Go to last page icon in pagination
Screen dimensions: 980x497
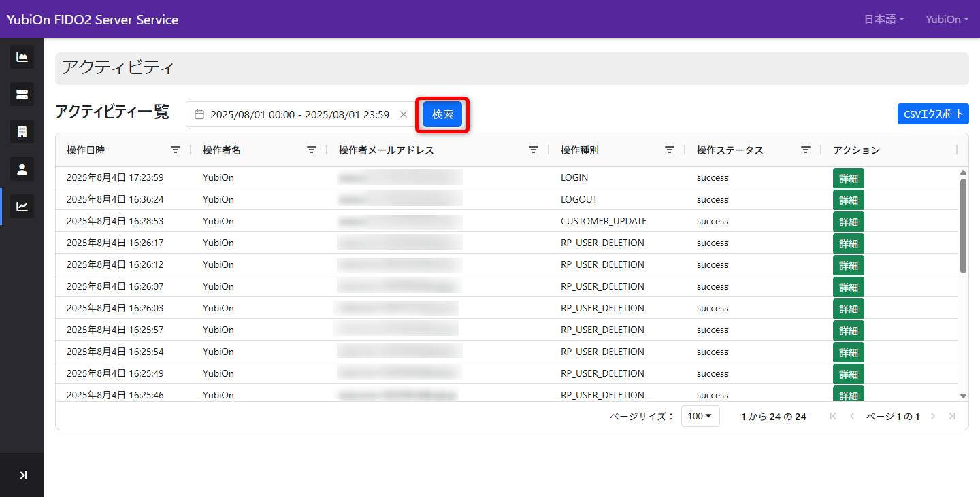click(952, 416)
